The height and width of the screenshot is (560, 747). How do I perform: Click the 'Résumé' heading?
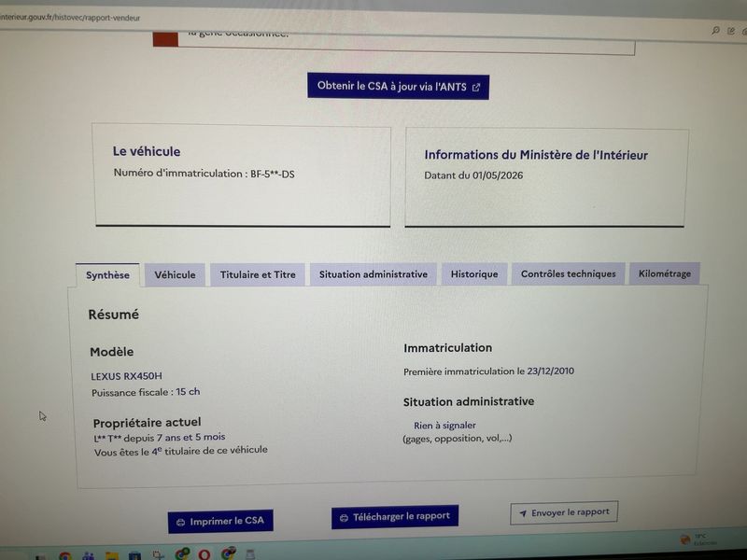[113, 315]
